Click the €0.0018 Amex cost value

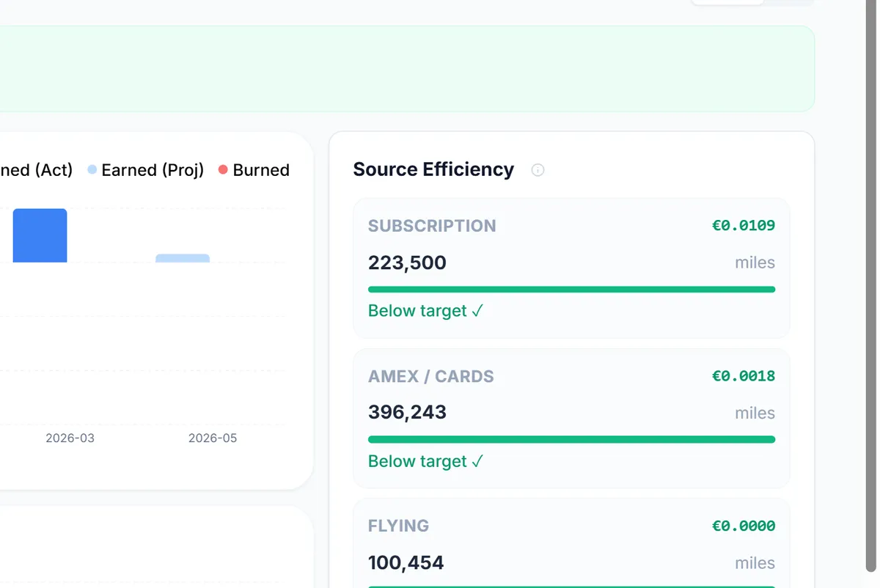[x=743, y=376]
